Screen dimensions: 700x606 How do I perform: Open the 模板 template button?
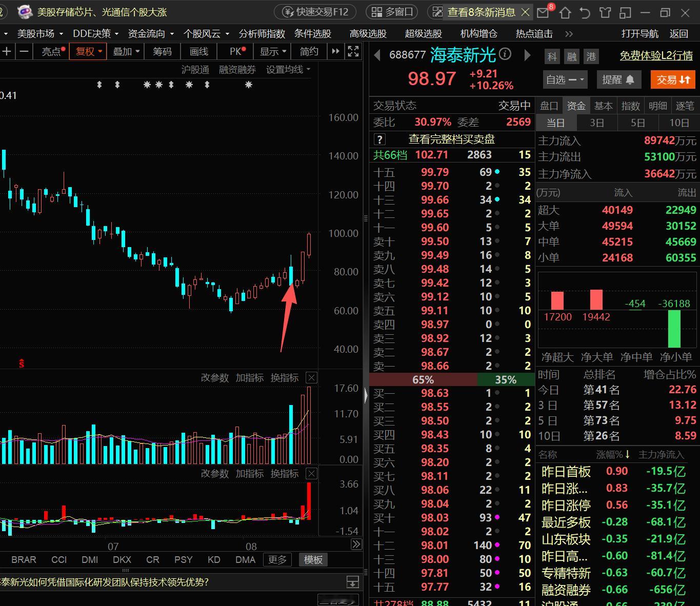pos(313,560)
